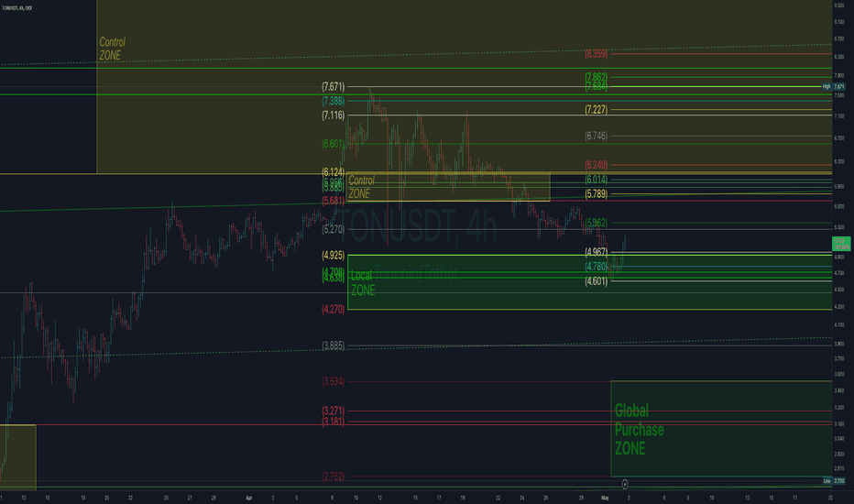Click the green current price tag

tap(841, 244)
